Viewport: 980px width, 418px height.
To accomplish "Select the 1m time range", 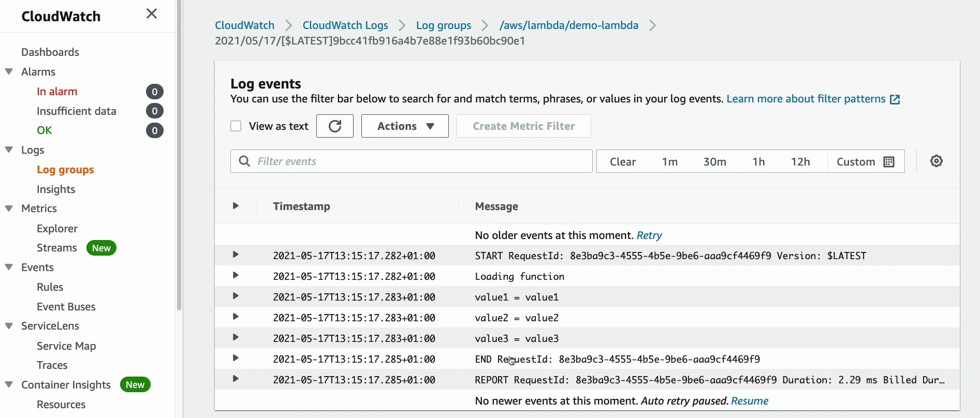I will click(x=670, y=162).
